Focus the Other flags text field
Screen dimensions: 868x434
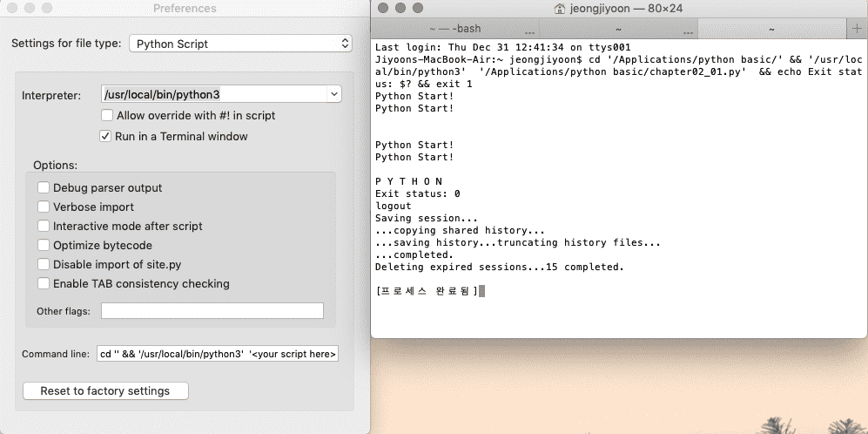[212, 311]
